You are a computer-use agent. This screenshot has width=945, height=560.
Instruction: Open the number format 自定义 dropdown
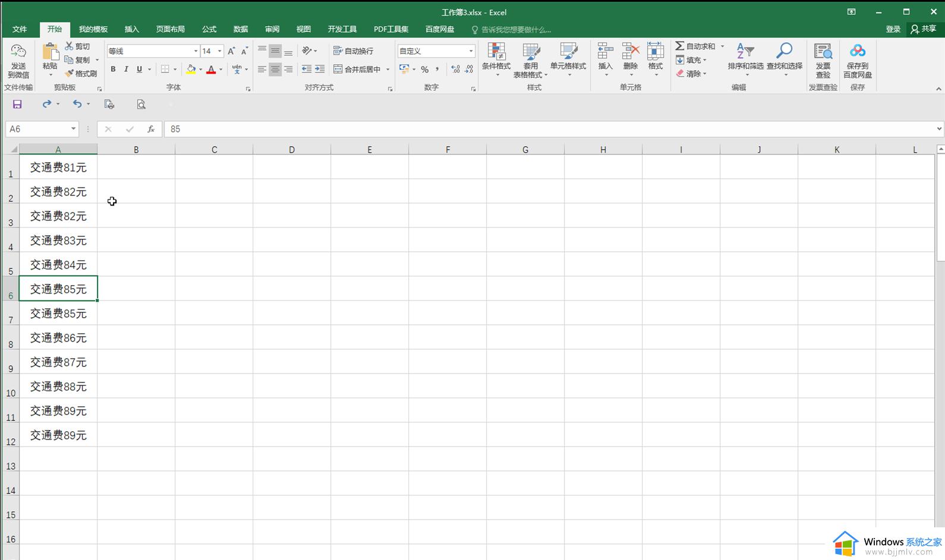[471, 51]
